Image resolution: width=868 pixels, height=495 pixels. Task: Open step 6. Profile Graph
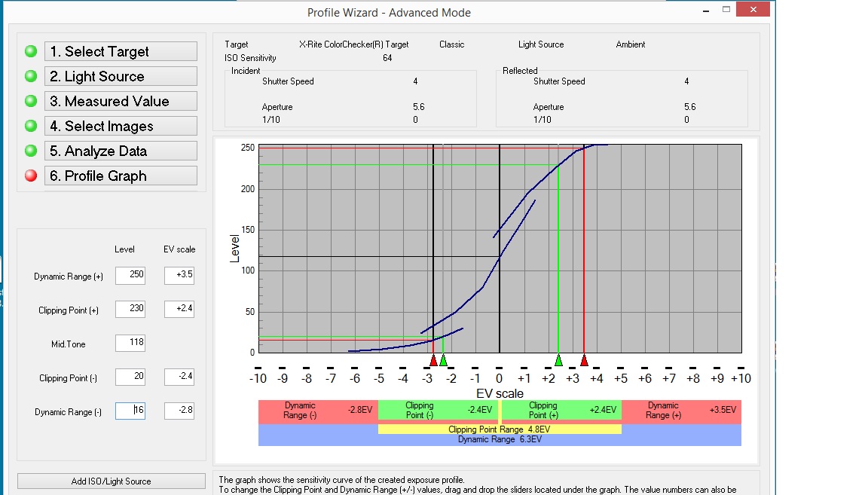[121, 176]
